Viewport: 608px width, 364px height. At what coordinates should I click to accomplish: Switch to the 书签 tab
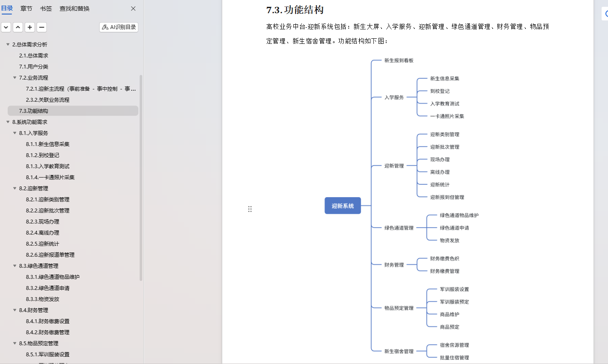[x=46, y=8]
